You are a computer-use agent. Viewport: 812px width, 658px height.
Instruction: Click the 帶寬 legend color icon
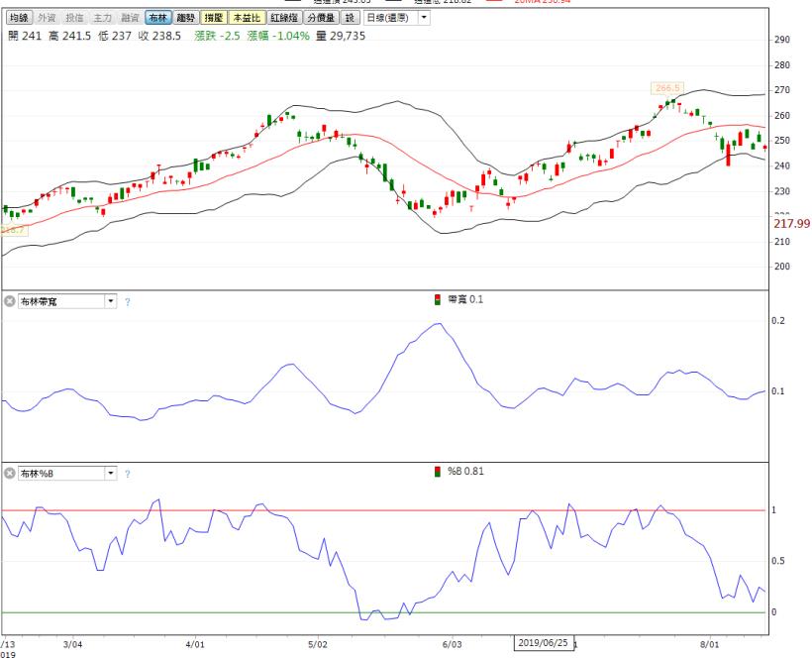click(x=438, y=299)
